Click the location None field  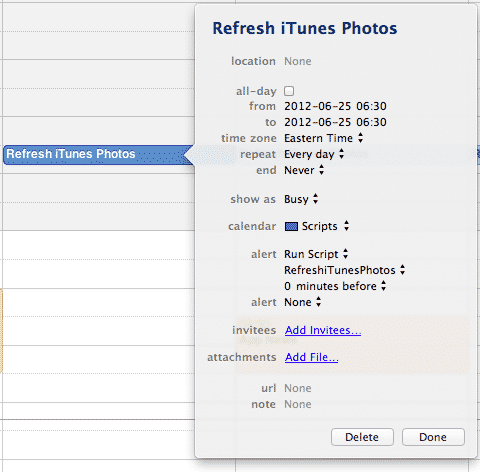tap(298, 61)
